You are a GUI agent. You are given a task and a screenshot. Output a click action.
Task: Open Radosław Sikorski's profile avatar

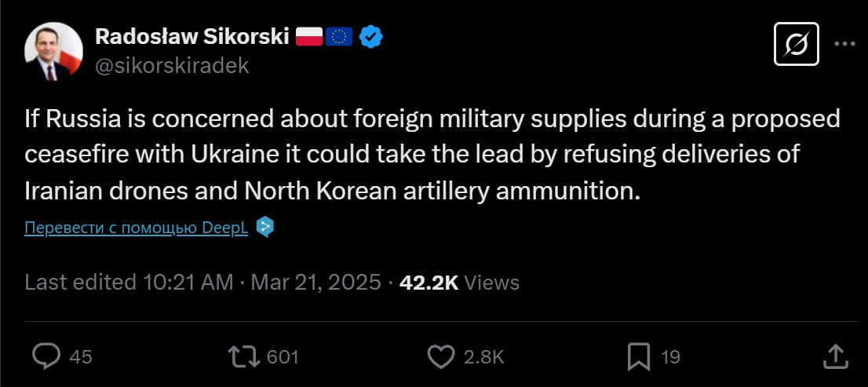pos(53,51)
